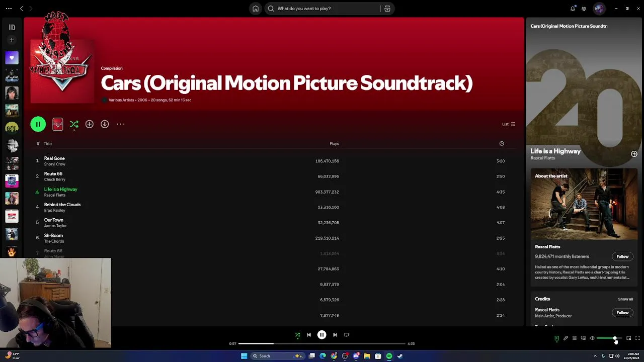Adjust the Spotify volume slider
Image resolution: width=644 pixels, height=362 pixels.
click(x=609, y=338)
